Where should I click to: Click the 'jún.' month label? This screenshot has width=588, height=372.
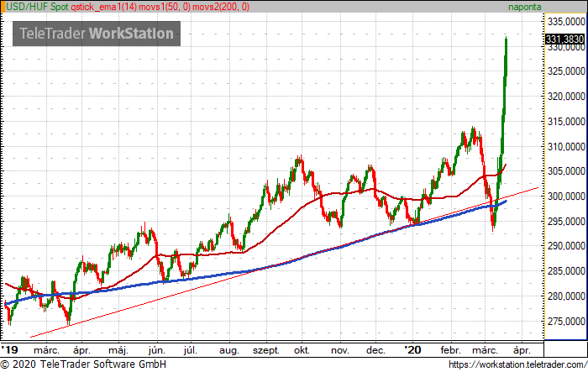coord(157,351)
